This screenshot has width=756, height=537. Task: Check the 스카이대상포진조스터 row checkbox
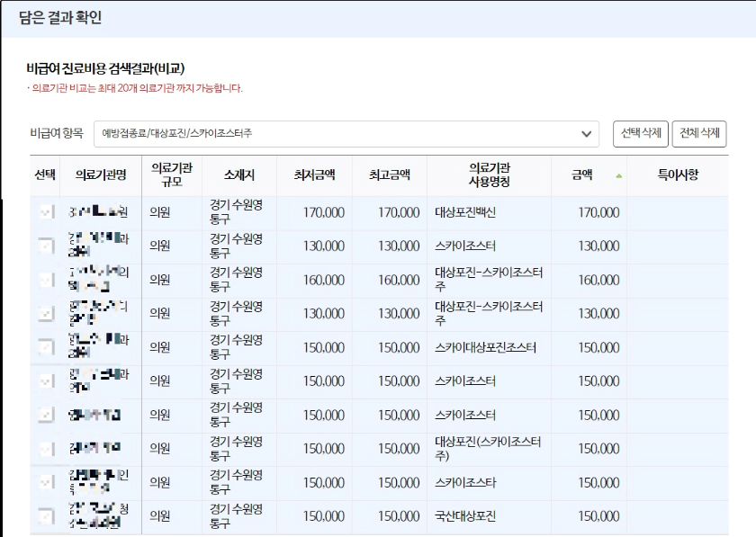46,347
